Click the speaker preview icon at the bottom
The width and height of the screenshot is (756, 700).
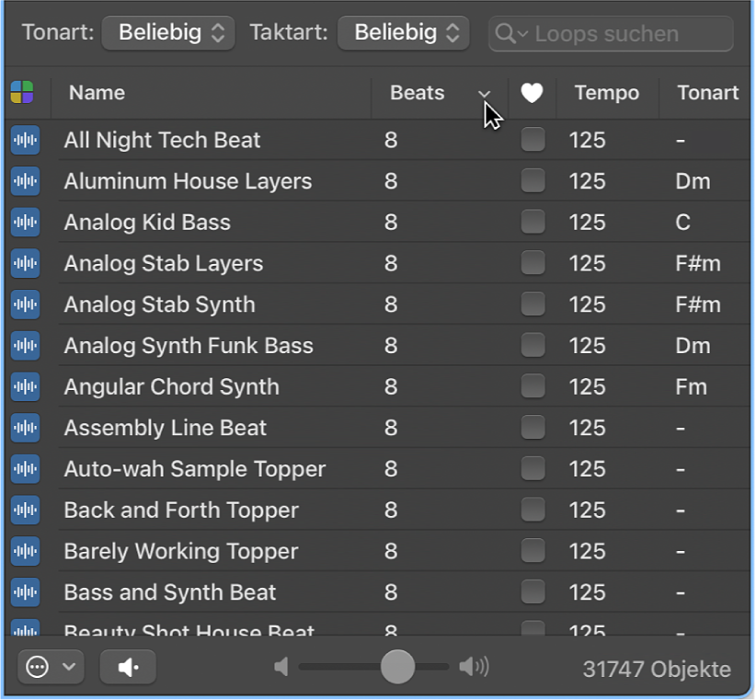pyautogui.click(x=128, y=667)
